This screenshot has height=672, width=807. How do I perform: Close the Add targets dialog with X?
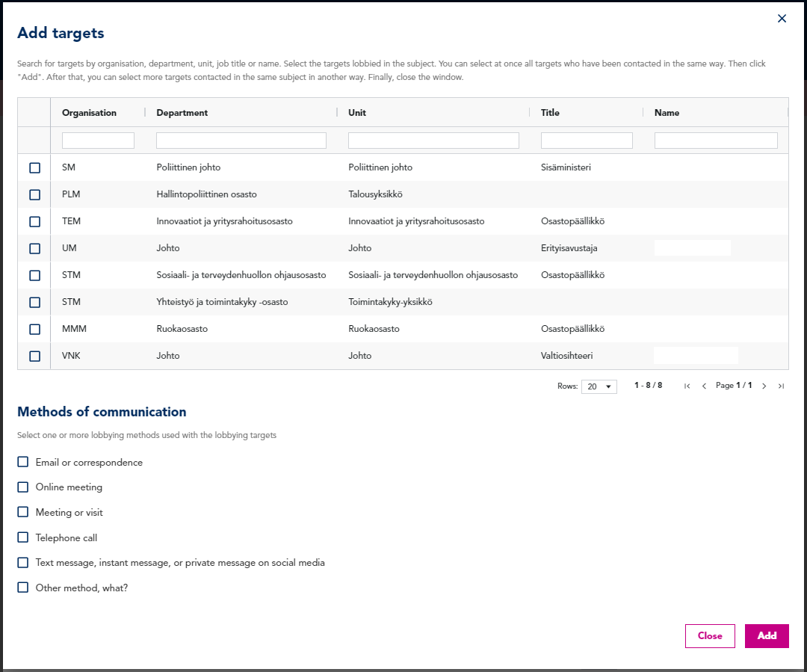(x=782, y=19)
